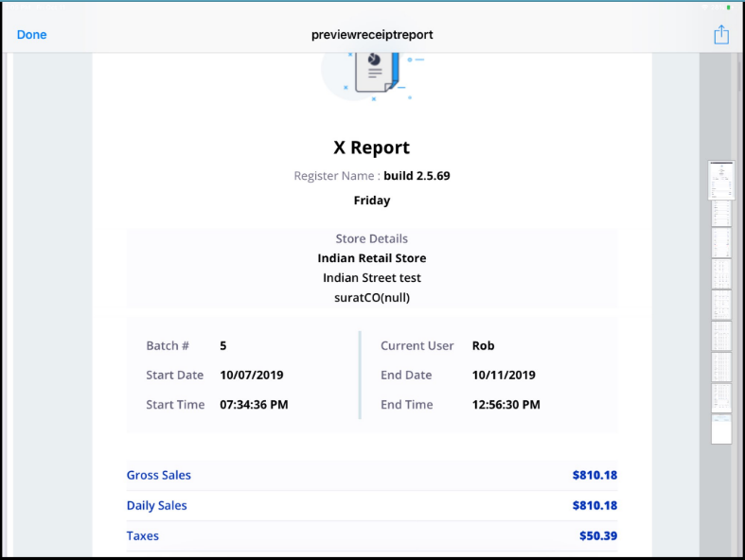Open the eighth page thumbnail
Screen dimensions: 745x560
pyautogui.click(x=721, y=398)
